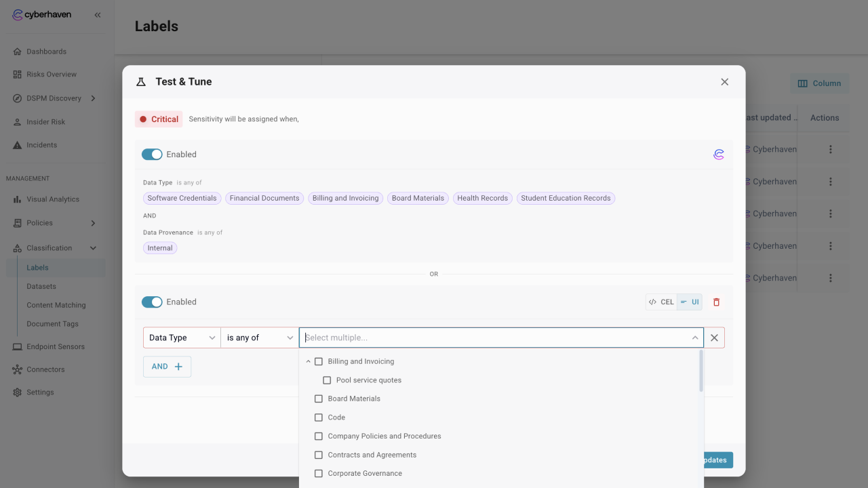Click the X to remove Data Type condition
The image size is (868, 488).
714,338
